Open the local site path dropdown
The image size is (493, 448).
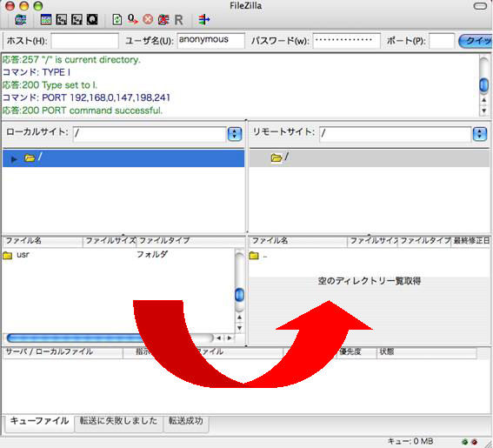point(235,134)
